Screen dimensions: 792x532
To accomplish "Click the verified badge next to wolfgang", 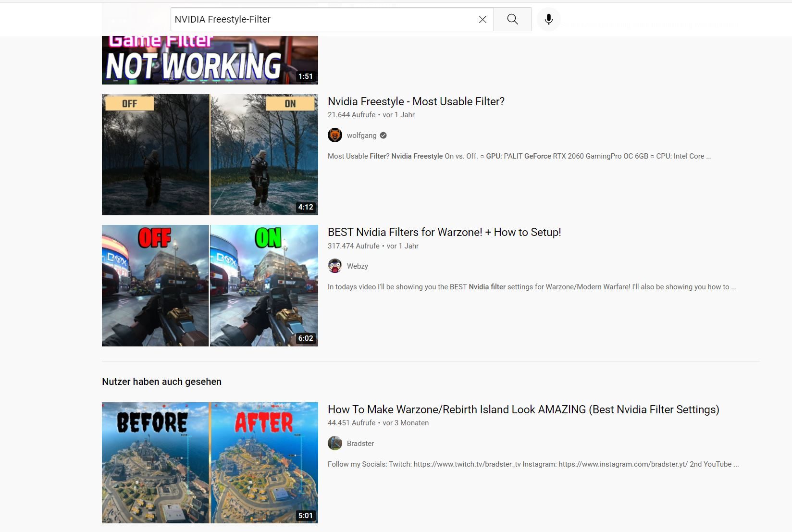I will point(383,136).
